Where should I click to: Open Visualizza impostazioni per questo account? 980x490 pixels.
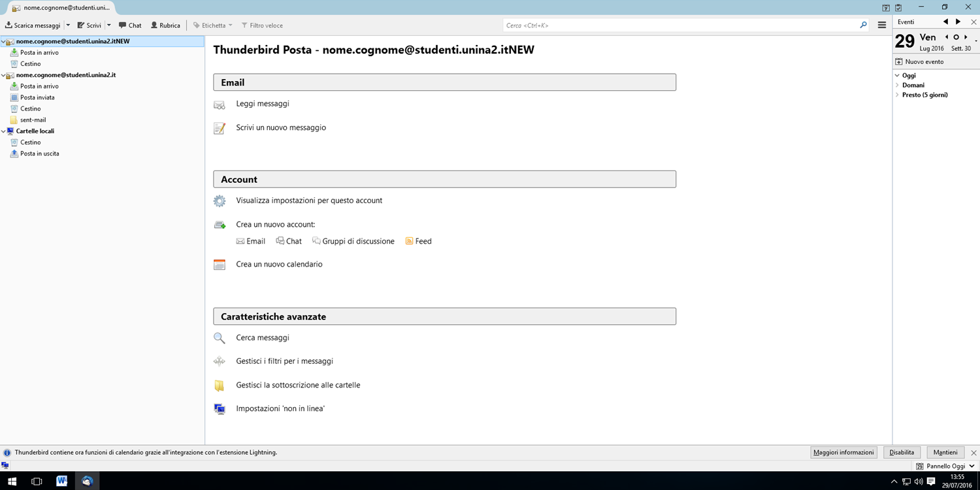click(309, 201)
